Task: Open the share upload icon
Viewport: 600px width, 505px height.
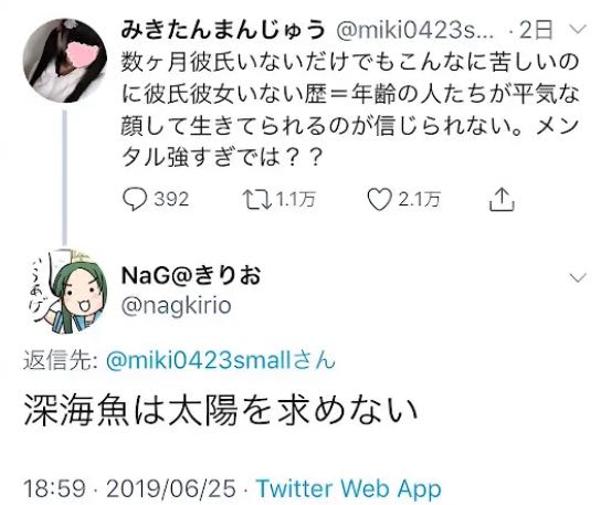Action: [502, 200]
